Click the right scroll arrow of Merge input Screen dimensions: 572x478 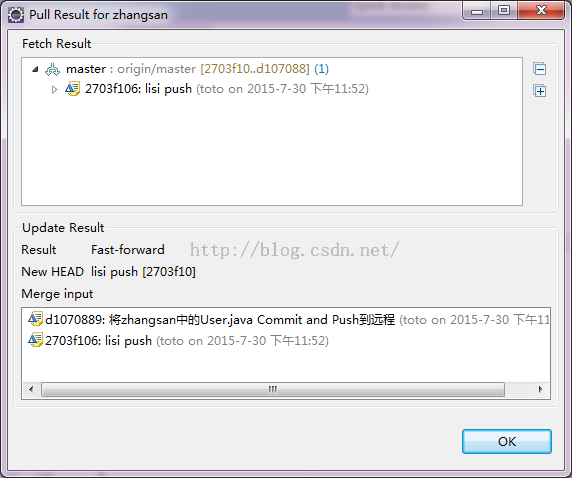coord(541,389)
